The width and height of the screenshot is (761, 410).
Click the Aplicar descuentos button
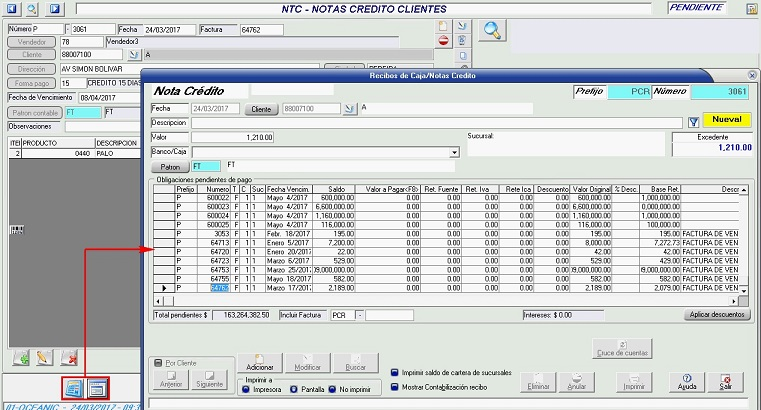tap(716, 315)
